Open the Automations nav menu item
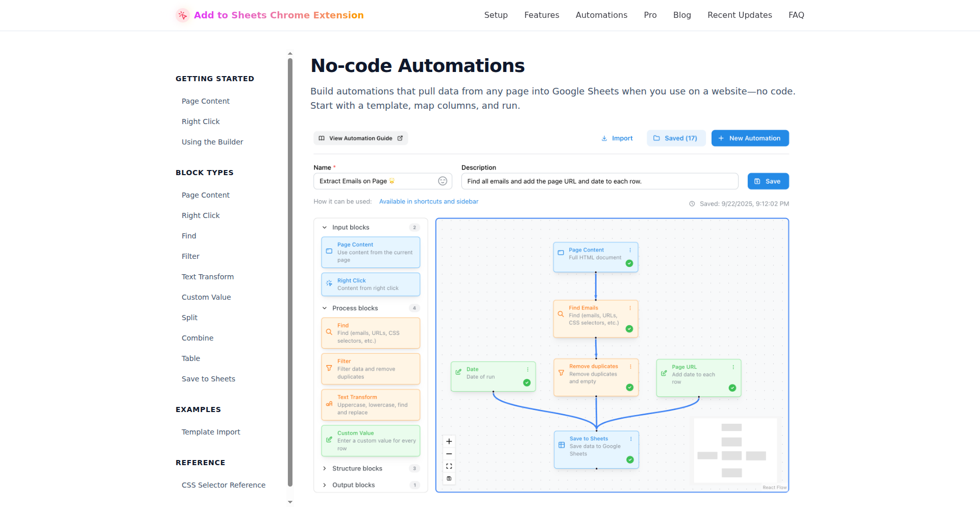The image size is (980, 507). pyautogui.click(x=601, y=15)
